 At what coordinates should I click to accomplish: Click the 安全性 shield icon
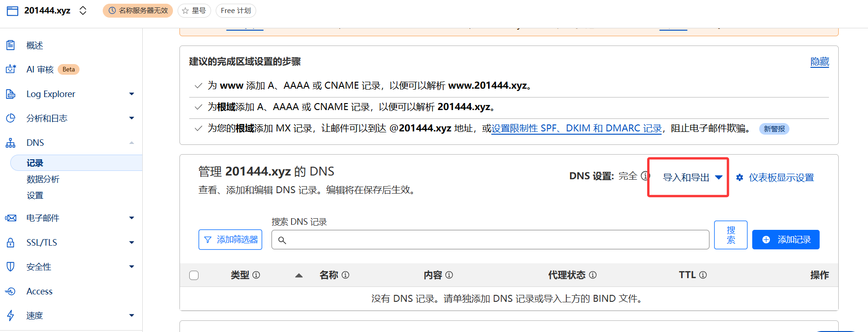[11, 267]
